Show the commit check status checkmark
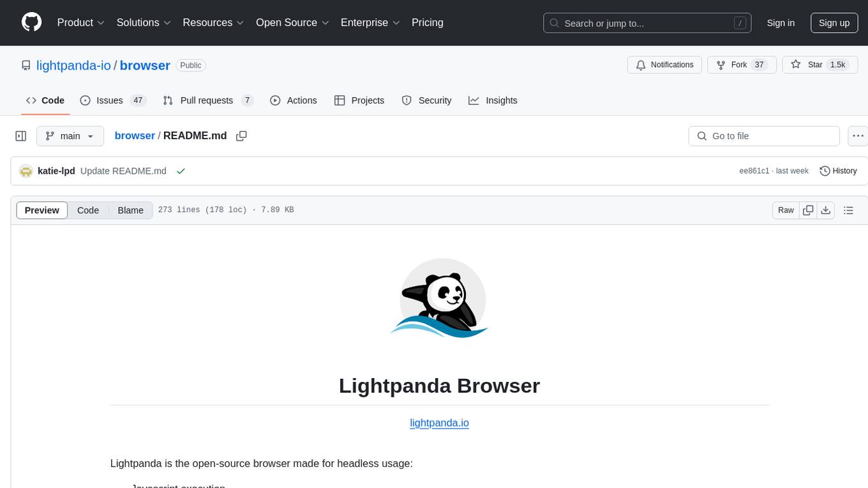 click(x=181, y=171)
